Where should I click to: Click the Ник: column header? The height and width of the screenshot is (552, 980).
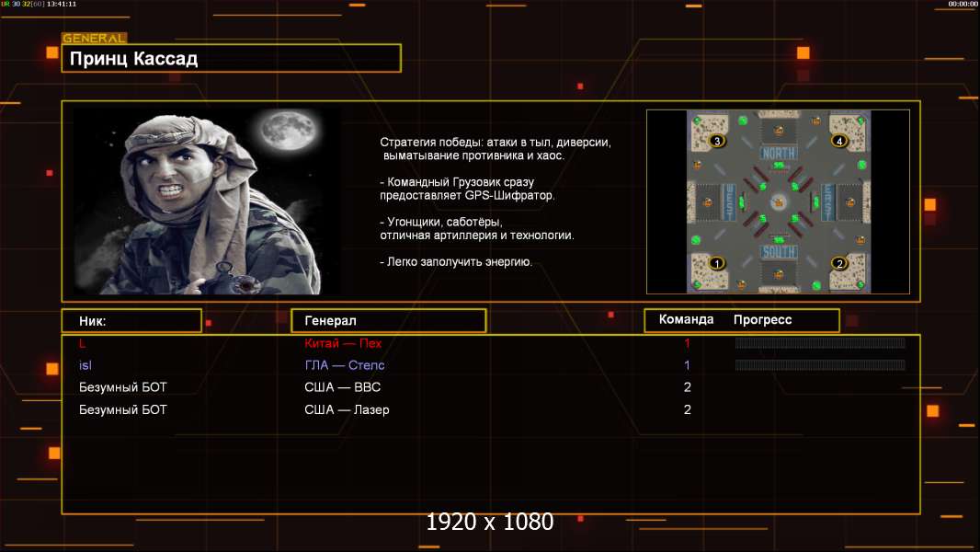131,321
